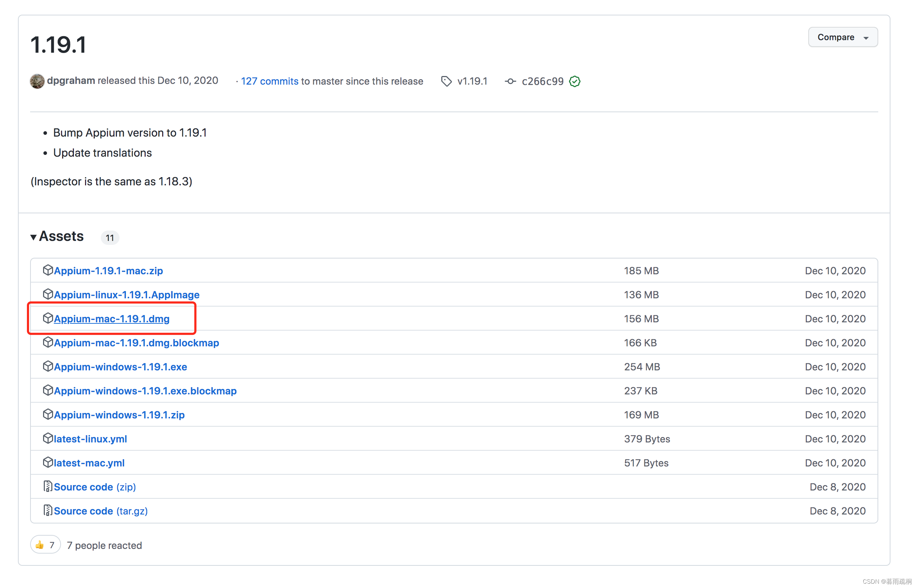Click the tag icon beside v1.19.1
The height and width of the screenshot is (588, 917).
[x=446, y=81]
